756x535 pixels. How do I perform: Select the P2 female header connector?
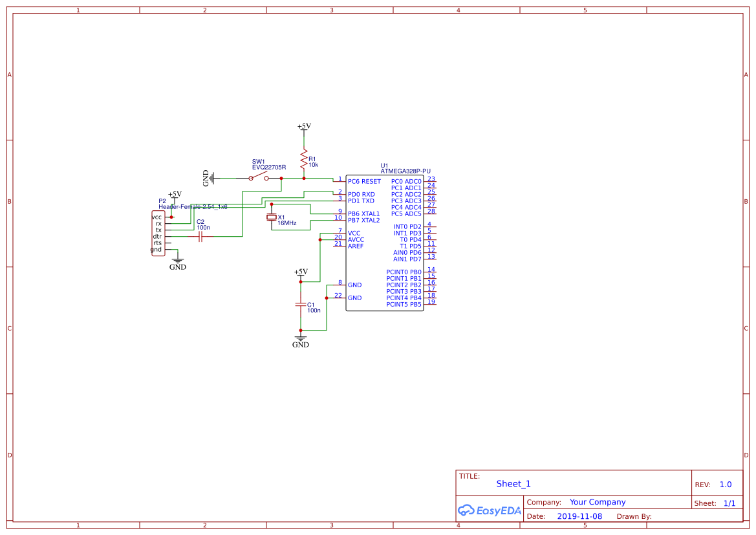(x=158, y=234)
